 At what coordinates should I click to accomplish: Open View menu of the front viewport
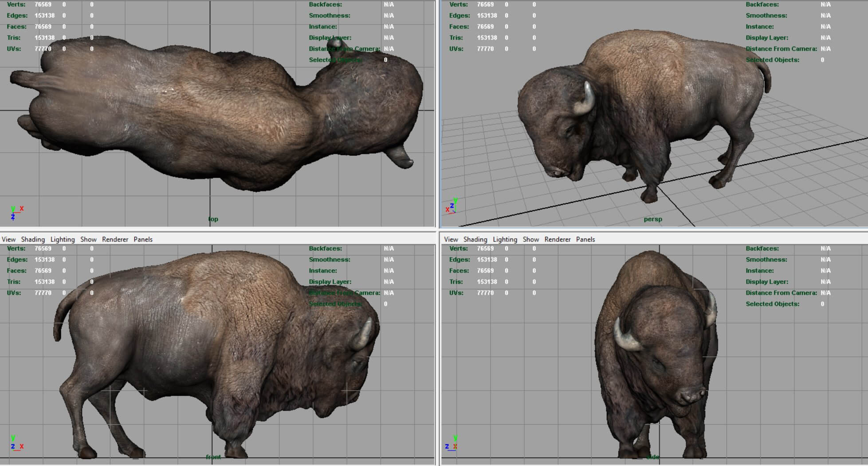point(8,239)
